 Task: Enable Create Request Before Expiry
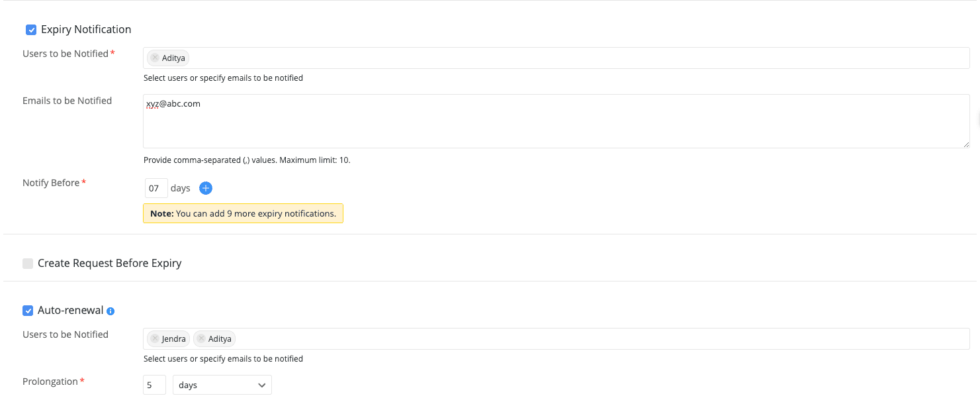click(28, 263)
